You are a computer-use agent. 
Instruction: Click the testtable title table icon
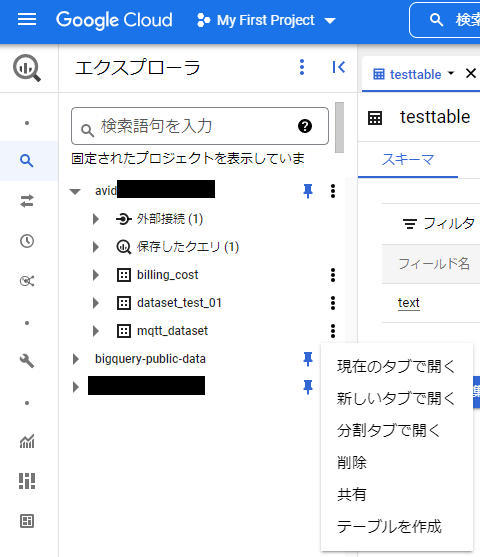(375, 118)
